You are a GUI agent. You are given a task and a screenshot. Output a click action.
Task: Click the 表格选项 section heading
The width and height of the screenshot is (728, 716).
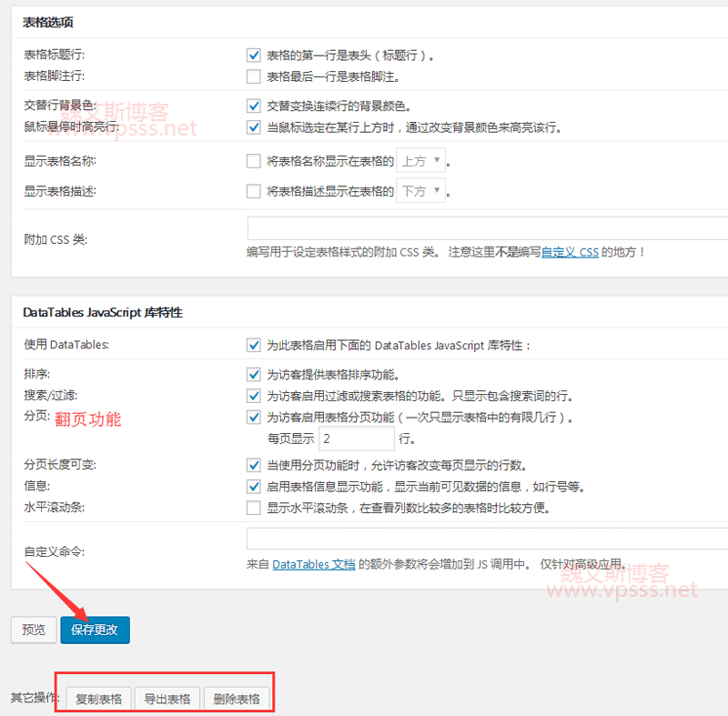tap(48, 22)
